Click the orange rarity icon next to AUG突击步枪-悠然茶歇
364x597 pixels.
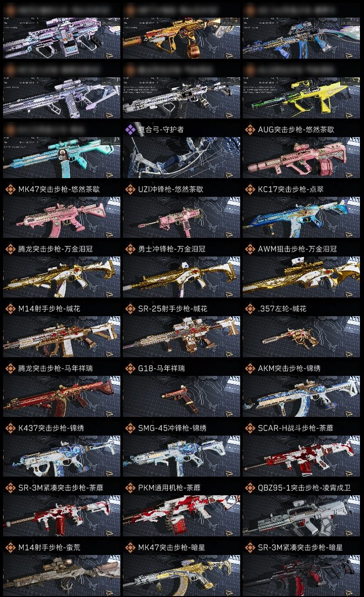pos(250,130)
